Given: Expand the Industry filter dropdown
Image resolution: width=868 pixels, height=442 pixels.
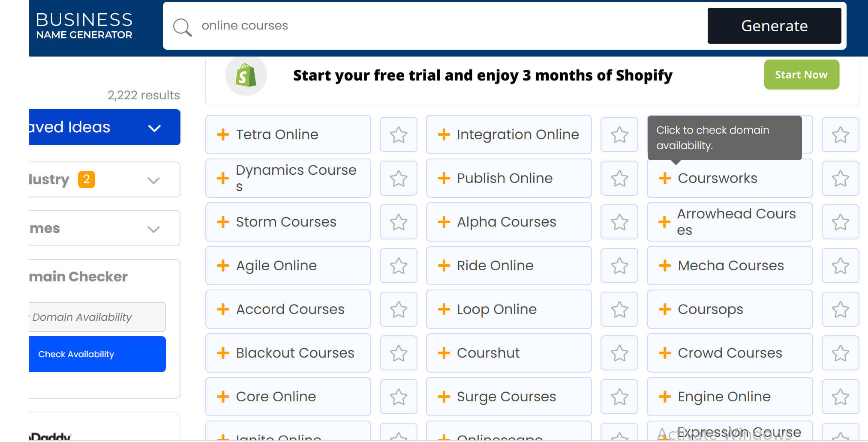Looking at the screenshot, I should point(153,180).
